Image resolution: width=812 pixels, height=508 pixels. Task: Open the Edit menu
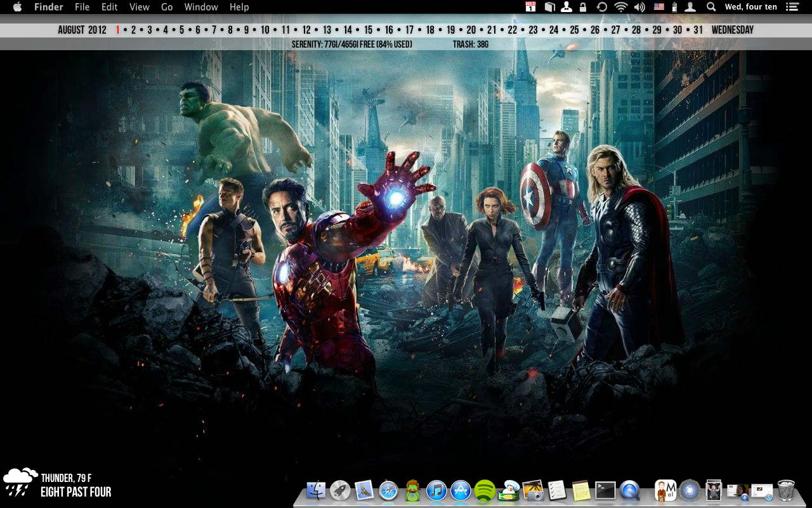(x=110, y=7)
